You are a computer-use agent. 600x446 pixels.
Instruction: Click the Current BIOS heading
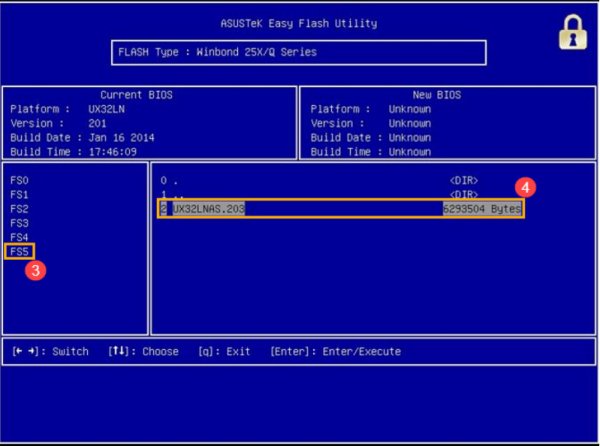tap(136, 94)
